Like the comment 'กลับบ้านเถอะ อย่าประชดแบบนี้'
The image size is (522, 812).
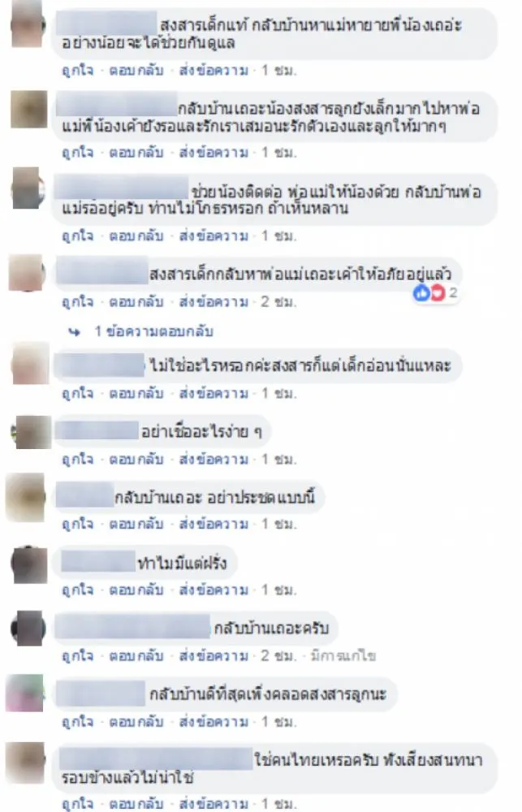(78, 524)
